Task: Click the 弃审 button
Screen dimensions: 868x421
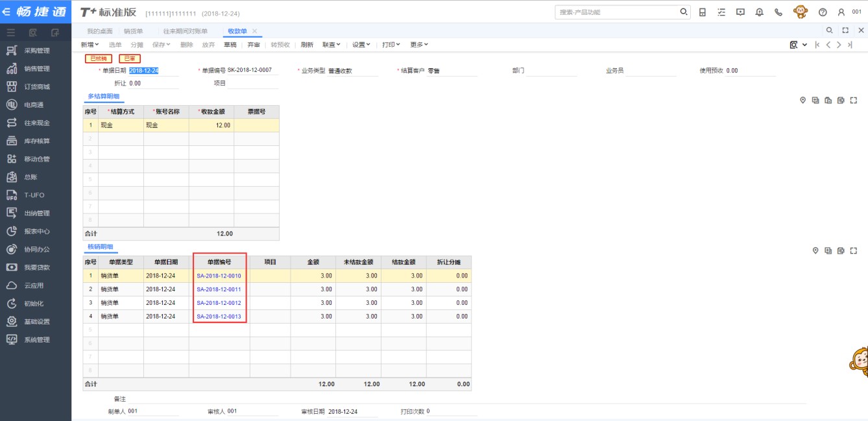Action: click(x=253, y=45)
